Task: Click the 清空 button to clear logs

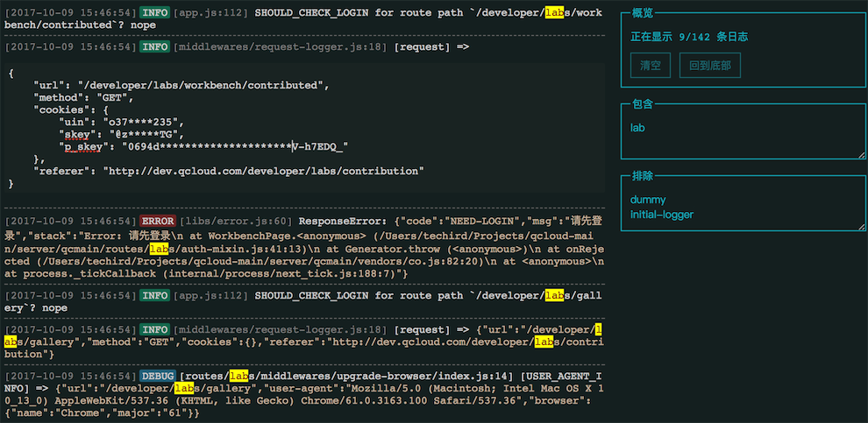Action: (651, 66)
